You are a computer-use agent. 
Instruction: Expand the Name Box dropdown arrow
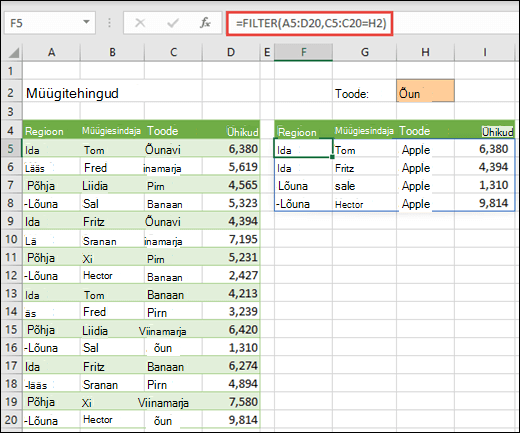[86, 22]
